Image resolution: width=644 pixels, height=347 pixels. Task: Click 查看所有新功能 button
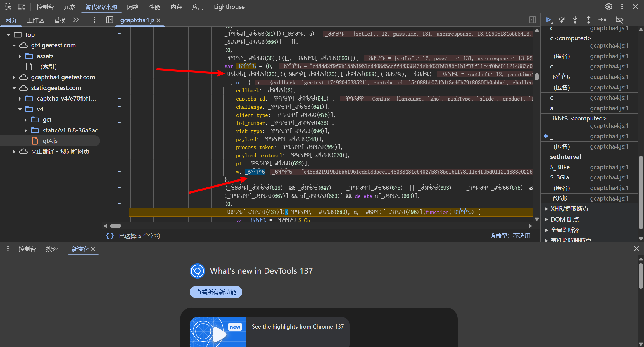(x=216, y=292)
